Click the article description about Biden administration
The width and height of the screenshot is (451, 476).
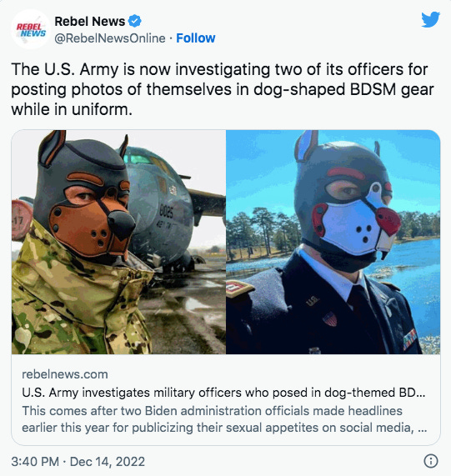click(224, 419)
